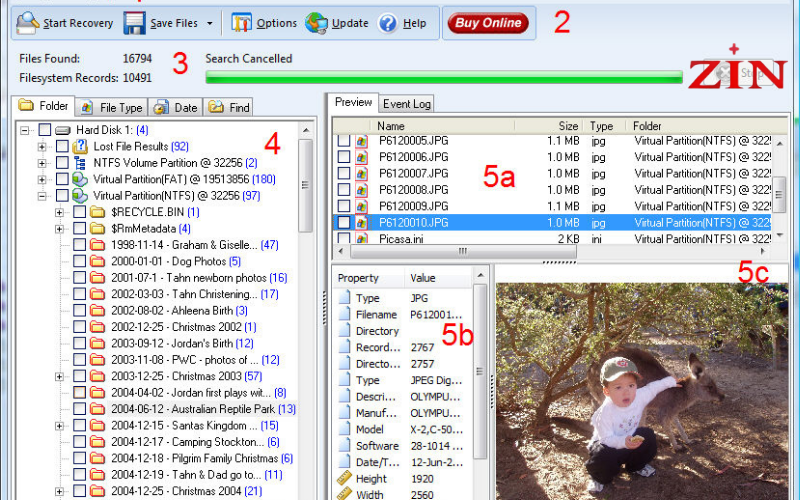
Task: Tick the Lost File Results checkbox
Action: pos(62,146)
